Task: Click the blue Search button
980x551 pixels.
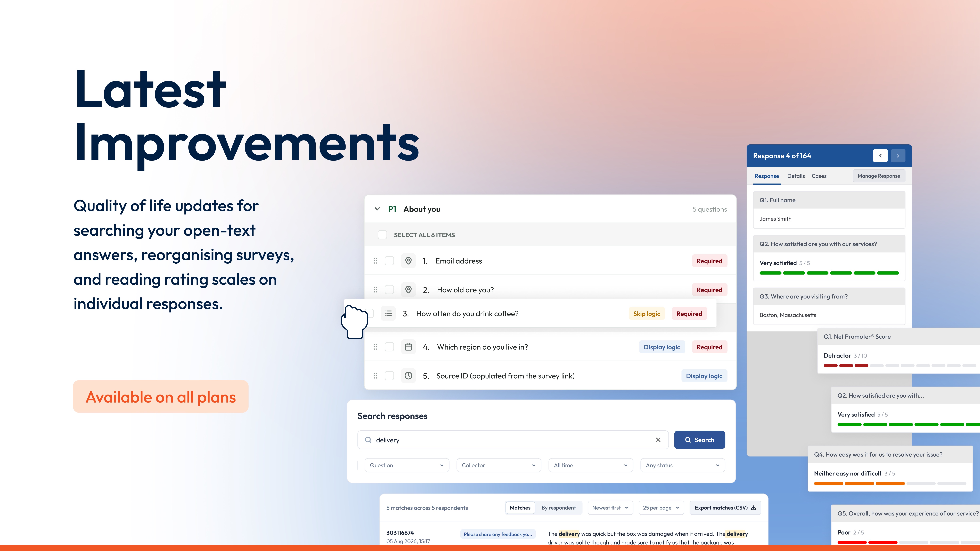Action: tap(699, 440)
